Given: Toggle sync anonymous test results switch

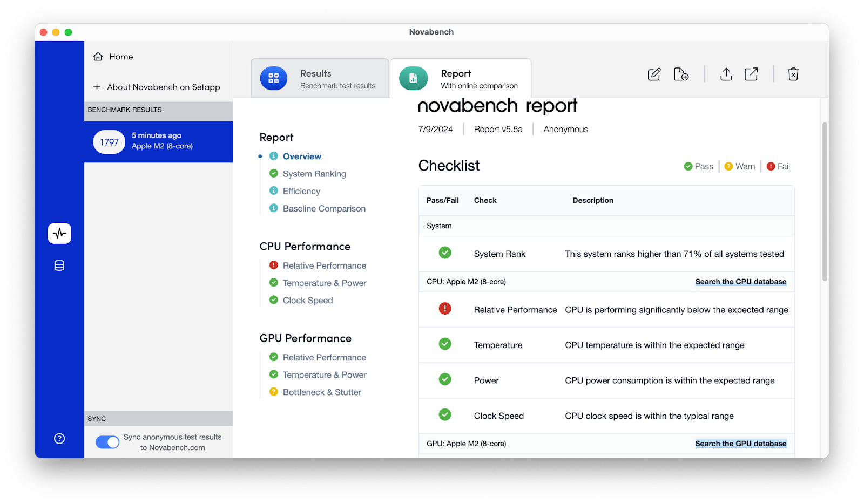Looking at the screenshot, I should (107, 442).
